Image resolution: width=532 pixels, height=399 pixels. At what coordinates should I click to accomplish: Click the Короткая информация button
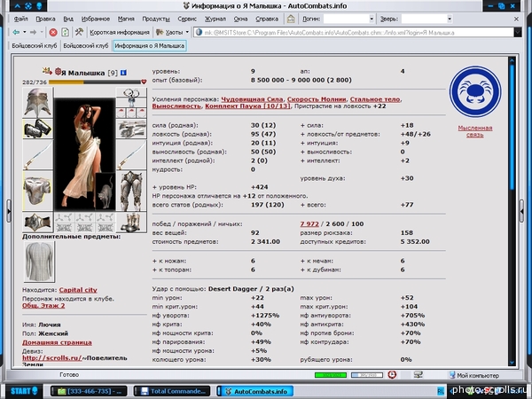[120, 32]
